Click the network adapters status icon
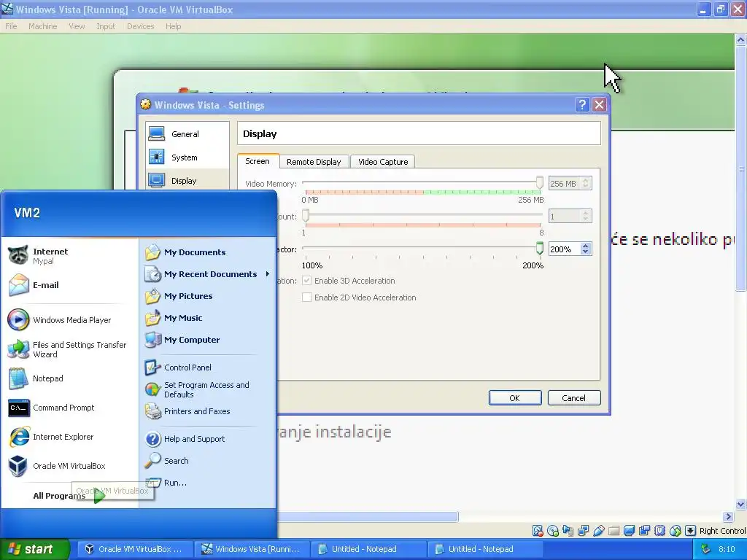This screenshot has height=560, width=747. pos(583,531)
